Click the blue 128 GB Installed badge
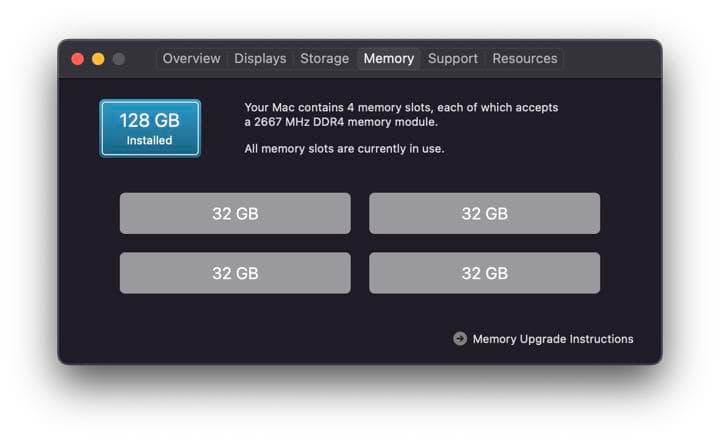This screenshot has height=441, width=720. click(x=150, y=128)
